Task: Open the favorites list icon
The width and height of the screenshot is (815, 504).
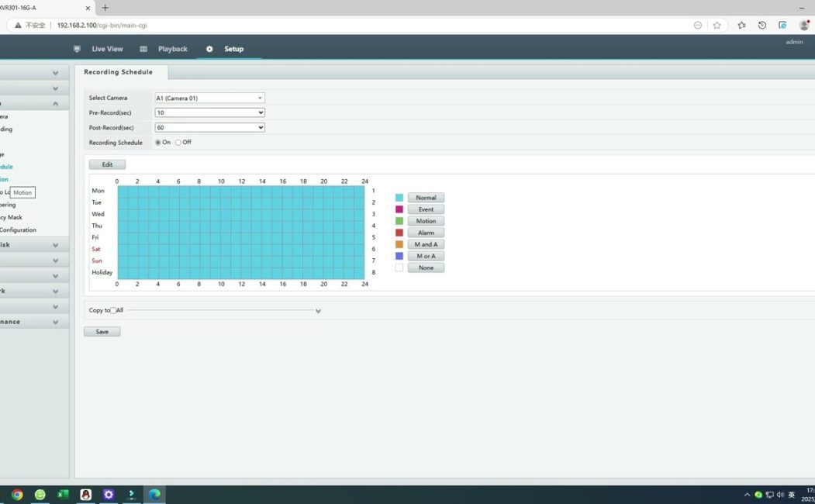Action: pos(741,25)
